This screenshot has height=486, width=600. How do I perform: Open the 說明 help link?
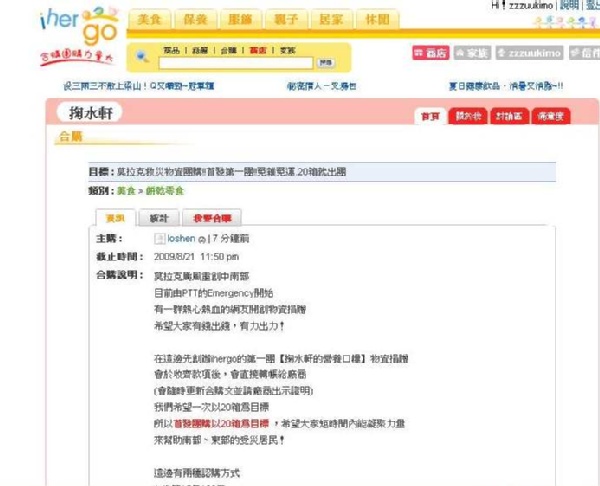tap(569, 5)
